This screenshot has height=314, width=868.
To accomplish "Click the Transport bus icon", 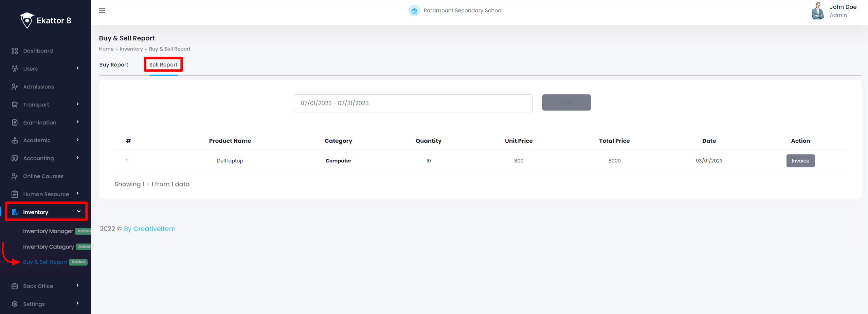I will pos(15,105).
